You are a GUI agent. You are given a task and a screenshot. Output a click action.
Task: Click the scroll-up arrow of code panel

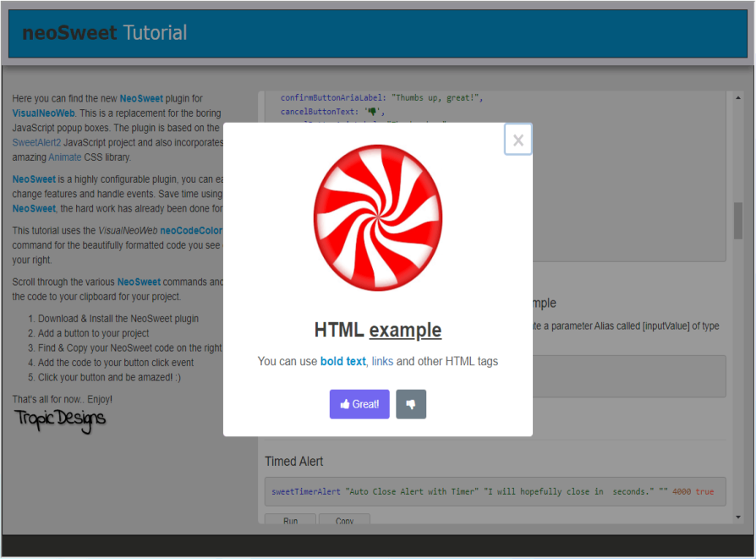pyautogui.click(x=737, y=96)
